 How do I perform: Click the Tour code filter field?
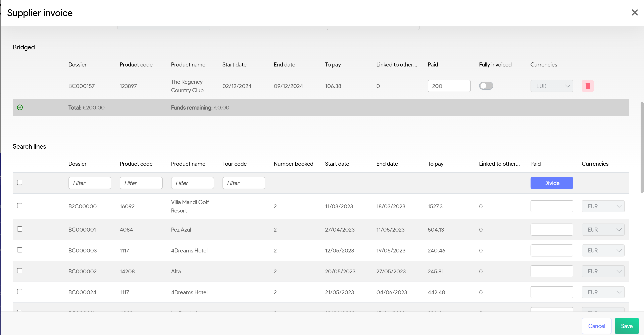(x=244, y=183)
